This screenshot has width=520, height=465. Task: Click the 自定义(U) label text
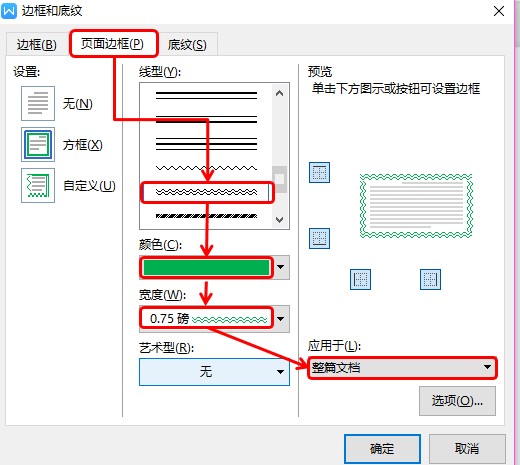[x=89, y=186]
